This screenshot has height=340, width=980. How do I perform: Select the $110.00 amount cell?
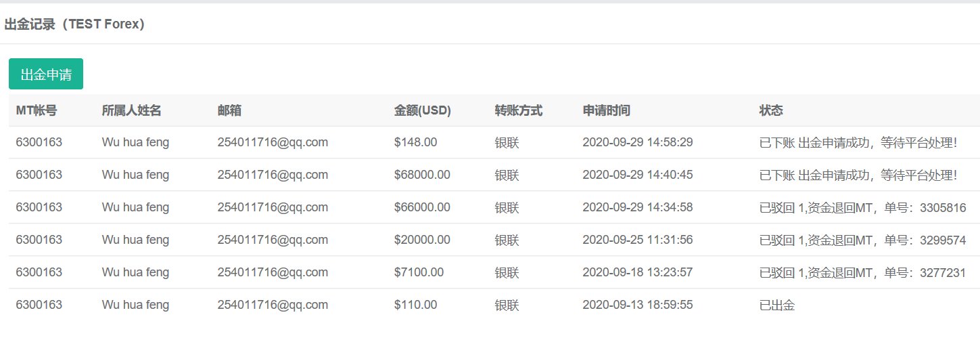point(415,305)
